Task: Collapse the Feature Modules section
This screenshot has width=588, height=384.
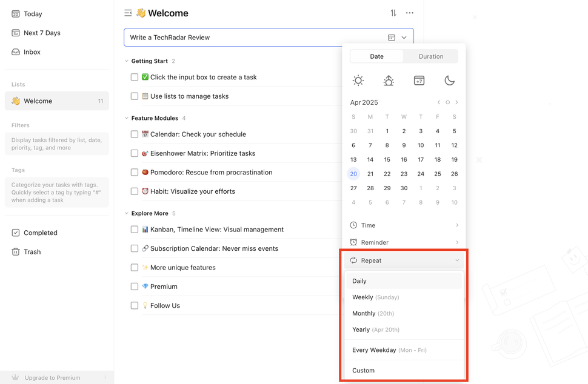Action: [126, 118]
